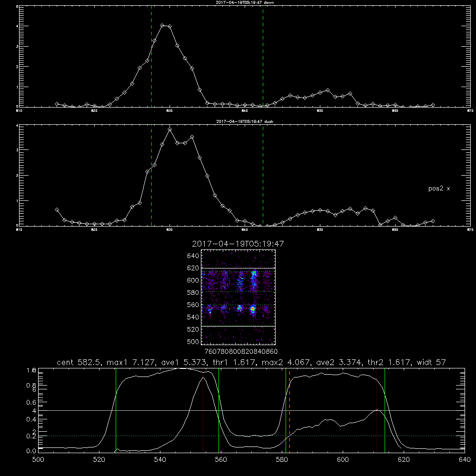Click the 'widt 57' statistic text
The height and width of the screenshot is (476, 476).
pyautogui.click(x=431, y=362)
